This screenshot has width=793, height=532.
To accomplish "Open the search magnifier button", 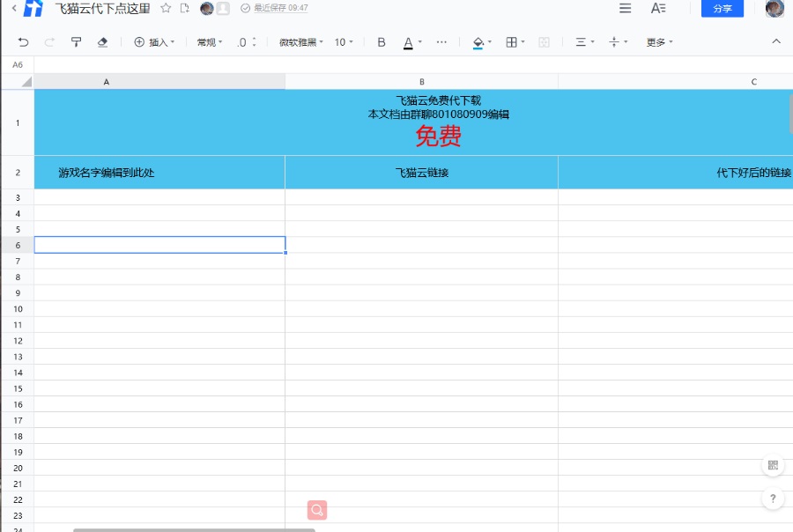I will coord(317,510).
